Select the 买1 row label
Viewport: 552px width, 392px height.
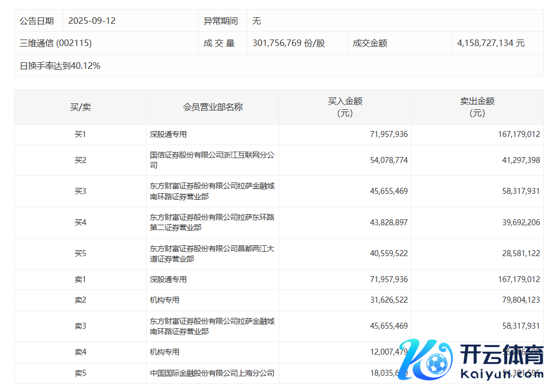point(80,134)
